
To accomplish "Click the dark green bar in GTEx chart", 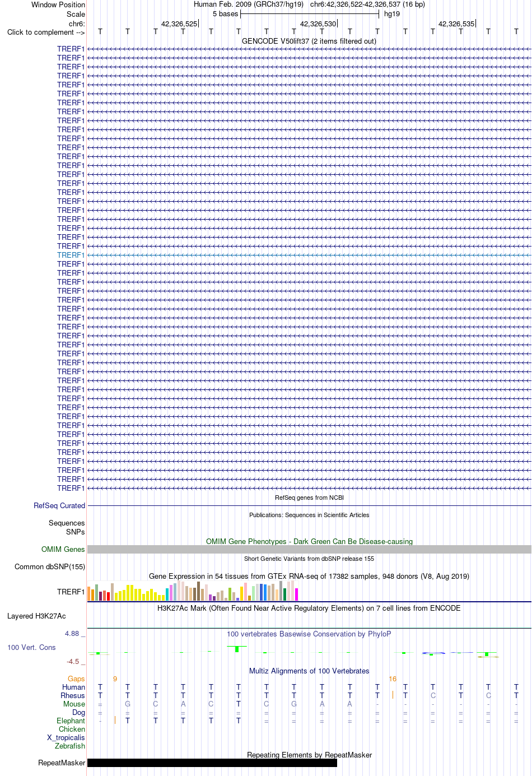I will [x=285, y=594].
